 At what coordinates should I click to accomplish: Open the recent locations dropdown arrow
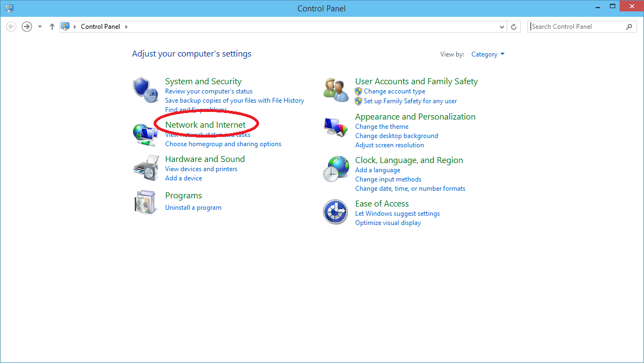(40, 27)
